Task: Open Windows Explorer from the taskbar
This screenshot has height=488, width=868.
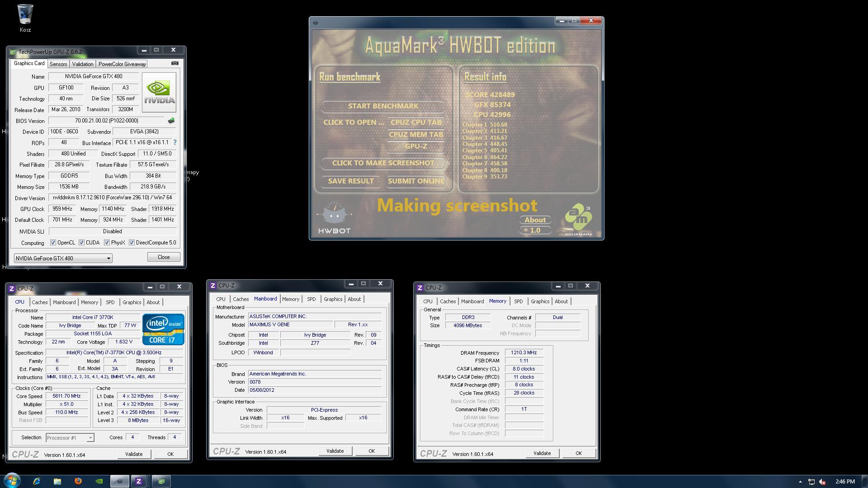Action: click(x=57, y=481)
